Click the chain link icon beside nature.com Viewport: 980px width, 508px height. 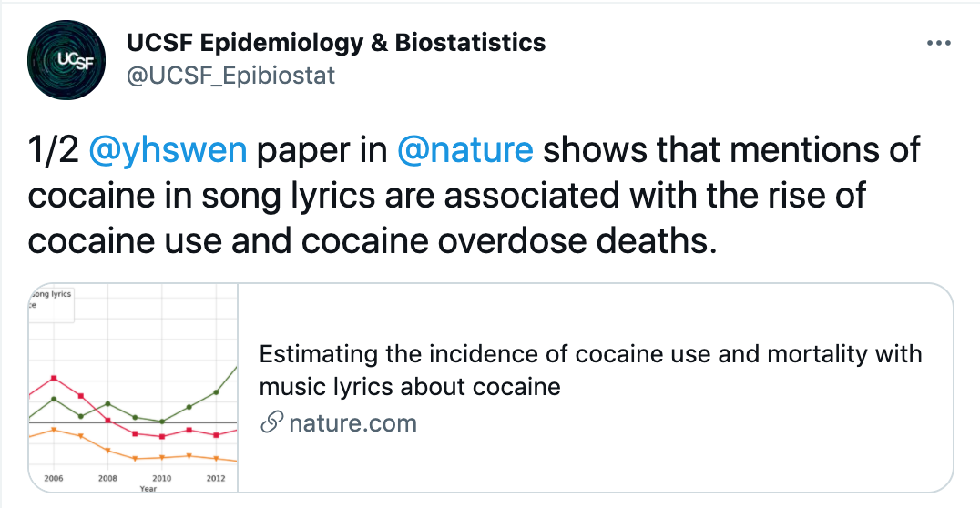pos(271,422)
